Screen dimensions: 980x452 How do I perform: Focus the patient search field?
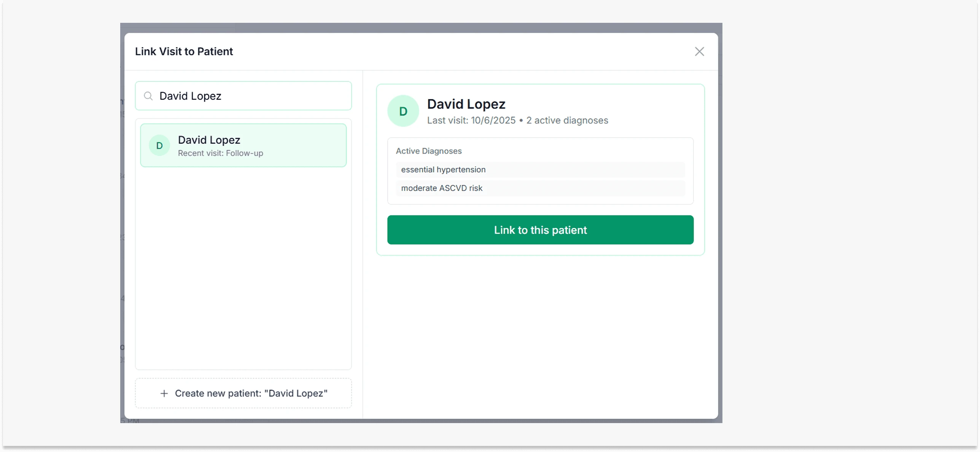[251, 96]
